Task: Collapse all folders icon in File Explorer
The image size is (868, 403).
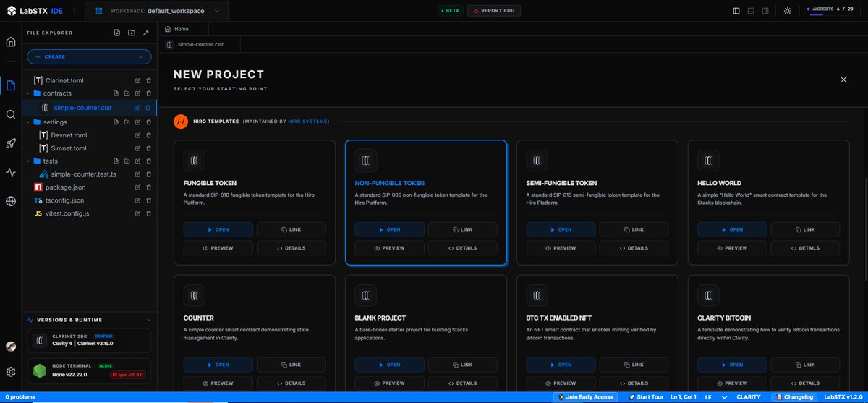Action: point(145,33)
